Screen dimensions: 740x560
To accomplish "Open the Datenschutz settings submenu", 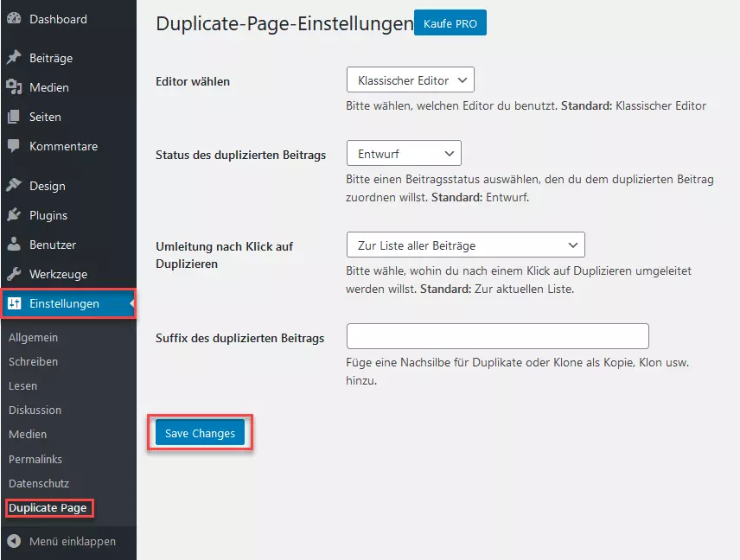I will (39, 483).
